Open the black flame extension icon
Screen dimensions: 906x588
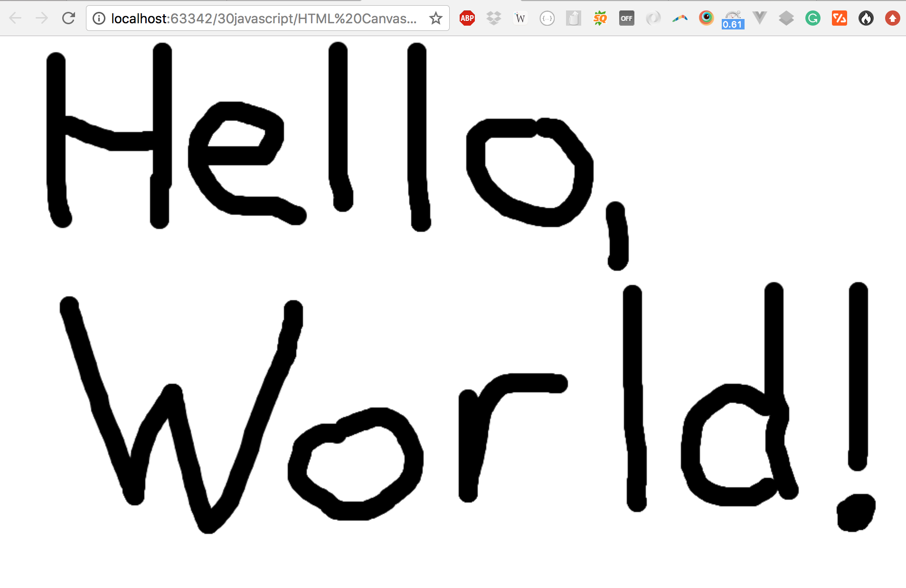tap(866, 19)
